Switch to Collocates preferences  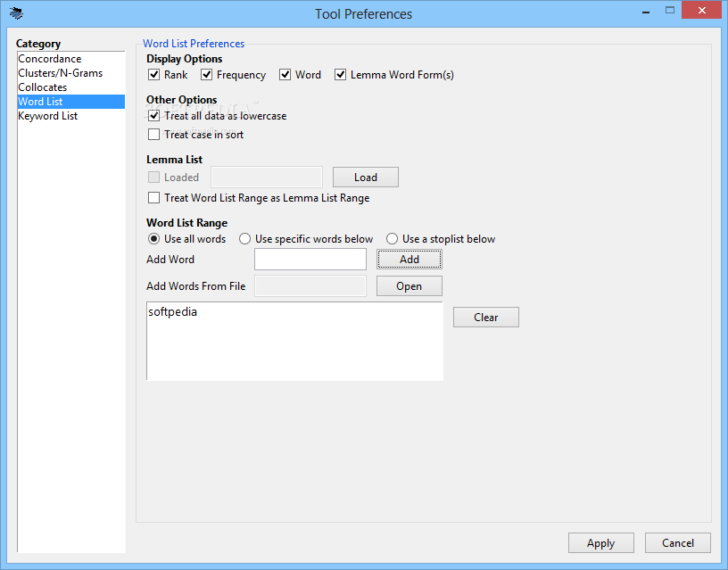coord(71,87)
